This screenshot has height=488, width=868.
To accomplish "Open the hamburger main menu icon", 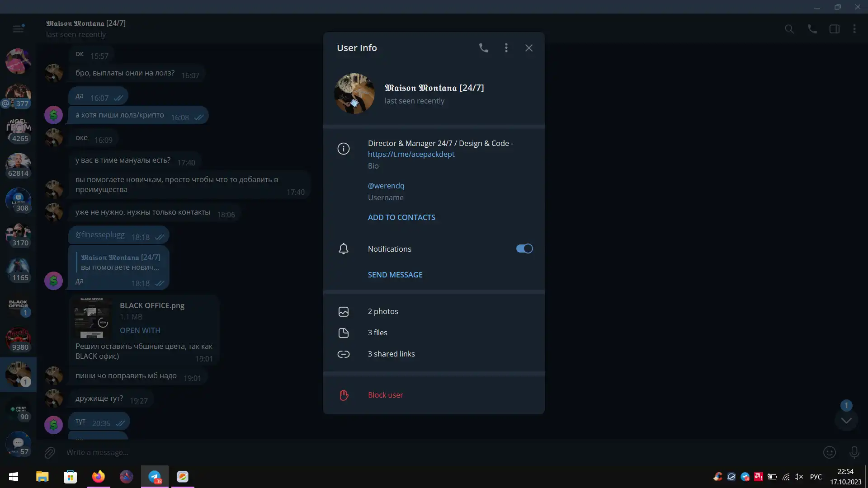I will pyautogui.click(x=18, y=29).
